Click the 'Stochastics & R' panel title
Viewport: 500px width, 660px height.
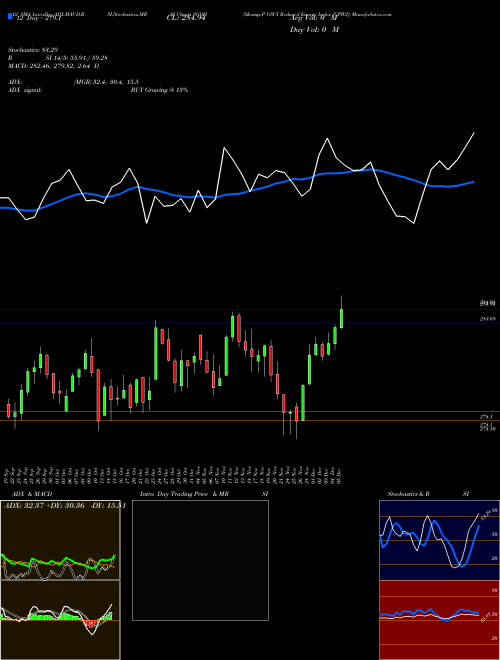click(409, 494)
